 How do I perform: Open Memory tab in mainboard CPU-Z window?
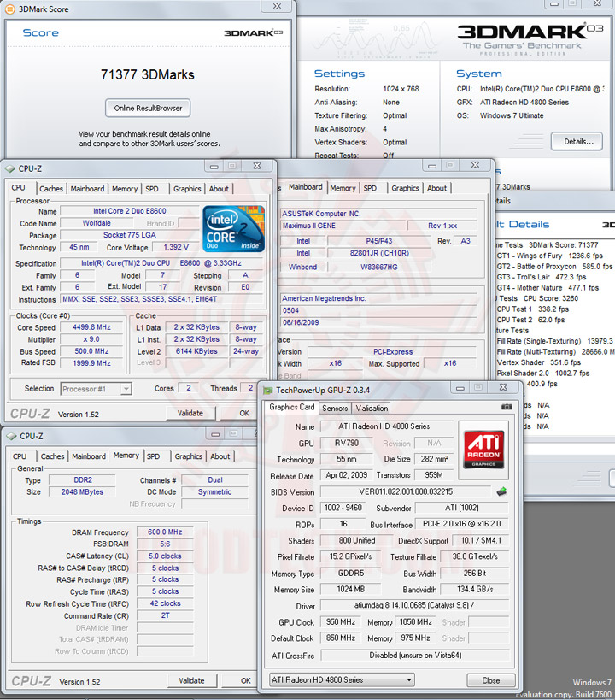(343, 188)
